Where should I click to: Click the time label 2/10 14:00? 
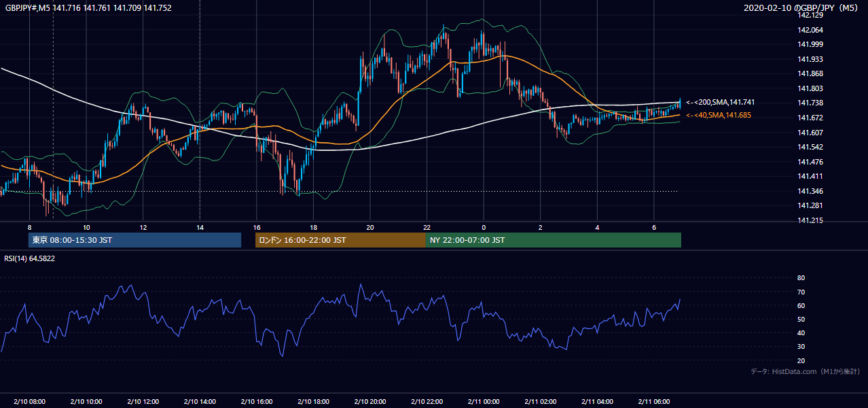[x=200, y=402]
